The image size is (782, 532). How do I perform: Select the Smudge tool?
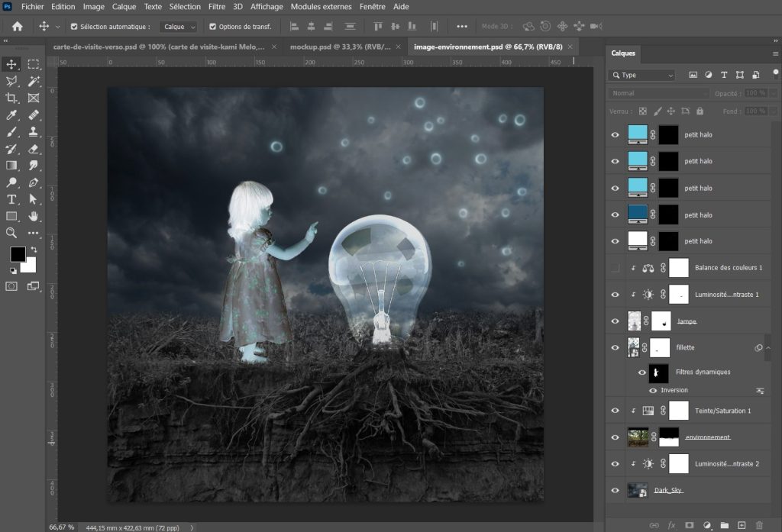point(34,165)
